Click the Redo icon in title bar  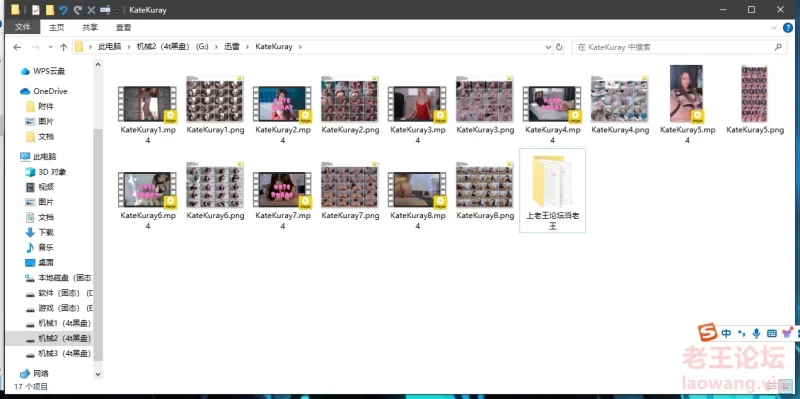click(x=78, y=10)
